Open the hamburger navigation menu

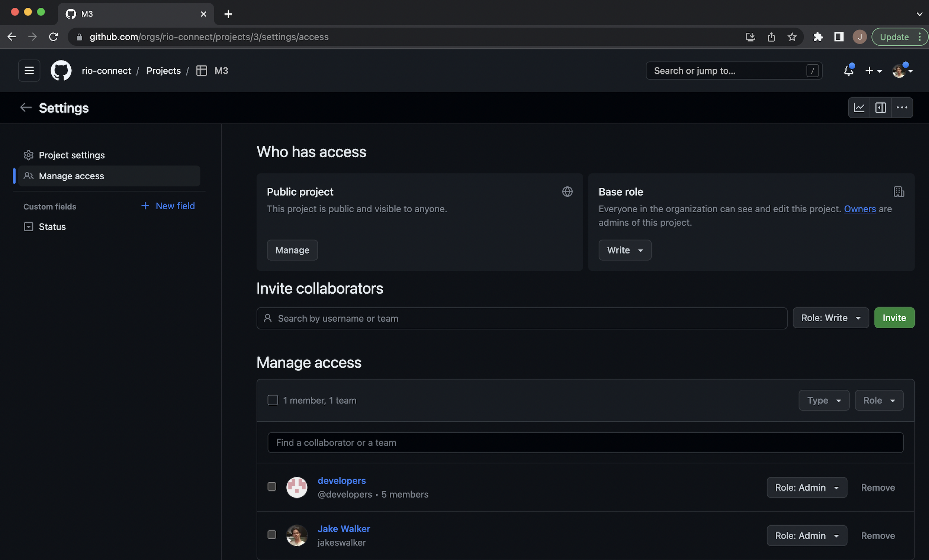(x=29, y=71)
